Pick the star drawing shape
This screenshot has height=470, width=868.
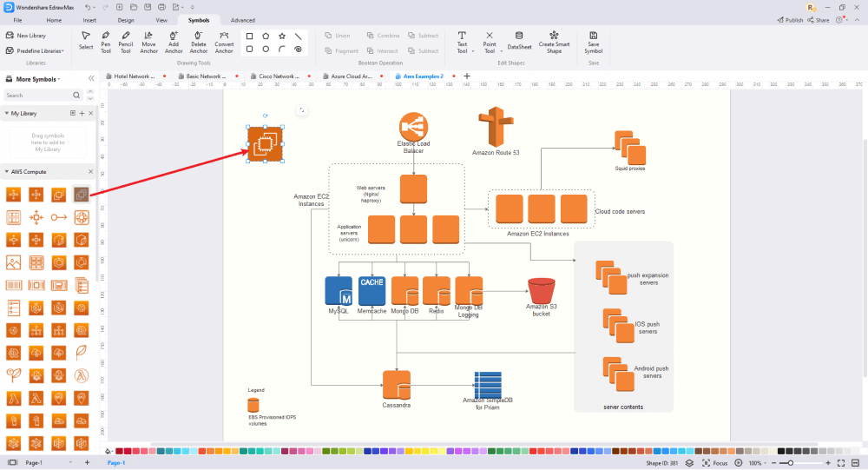[282, 36]
